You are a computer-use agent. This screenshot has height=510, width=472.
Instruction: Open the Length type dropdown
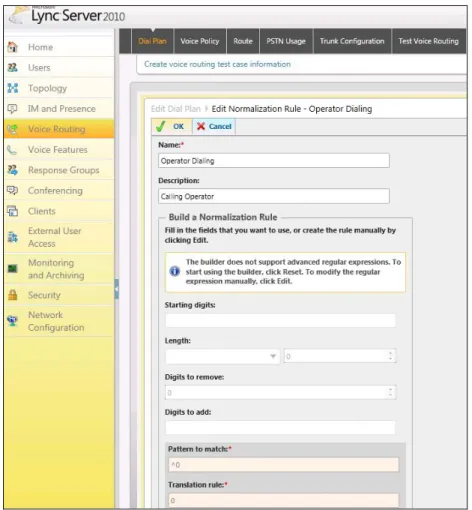pos(222,356)
